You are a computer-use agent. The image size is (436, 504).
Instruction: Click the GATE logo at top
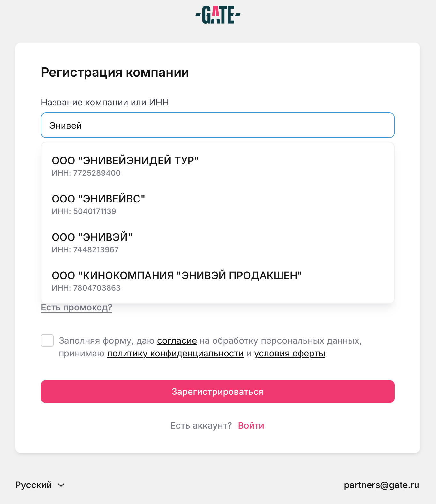click(x=218, y=15)
